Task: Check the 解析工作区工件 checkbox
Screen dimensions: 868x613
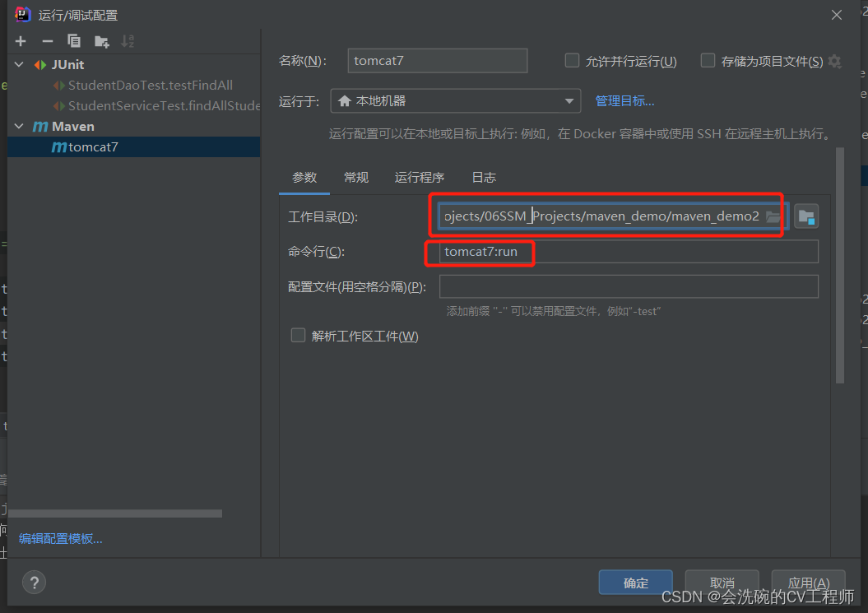Action: coord(298,336)
